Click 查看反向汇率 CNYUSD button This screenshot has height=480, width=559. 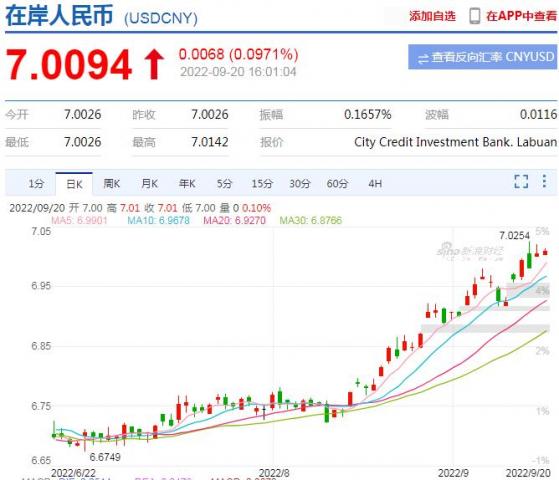coord(482,57)
